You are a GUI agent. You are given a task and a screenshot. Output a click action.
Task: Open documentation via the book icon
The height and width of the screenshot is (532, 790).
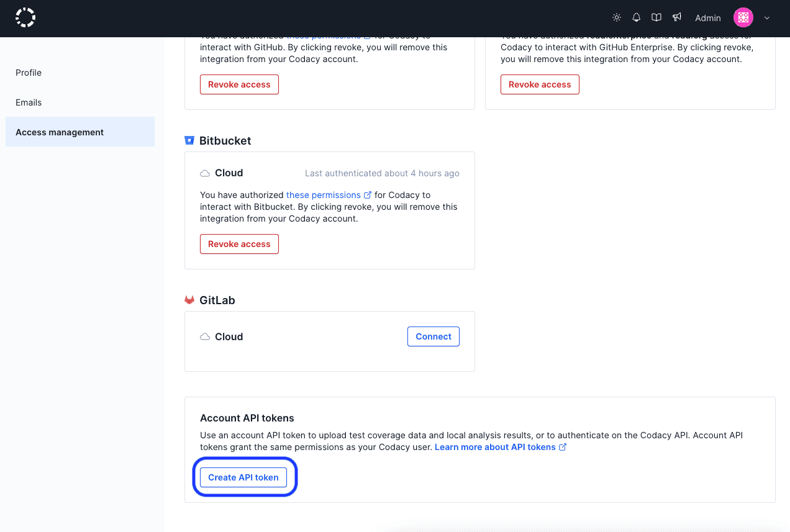[x=656, y=17]
